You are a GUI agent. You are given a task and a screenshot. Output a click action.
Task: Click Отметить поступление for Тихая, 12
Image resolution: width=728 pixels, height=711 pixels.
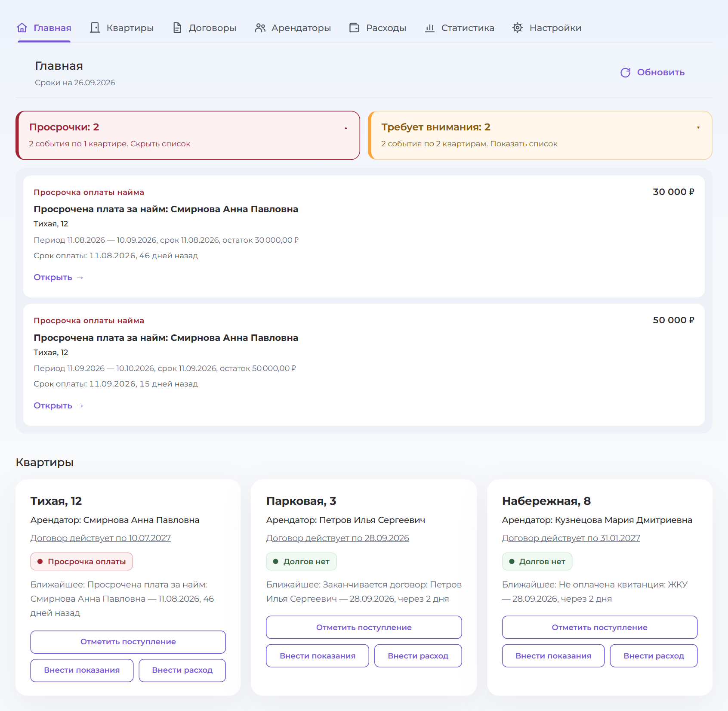click(x=128, y=642)
